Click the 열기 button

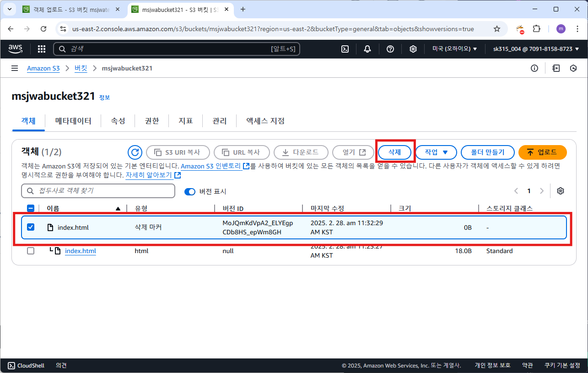click(353, 152)
